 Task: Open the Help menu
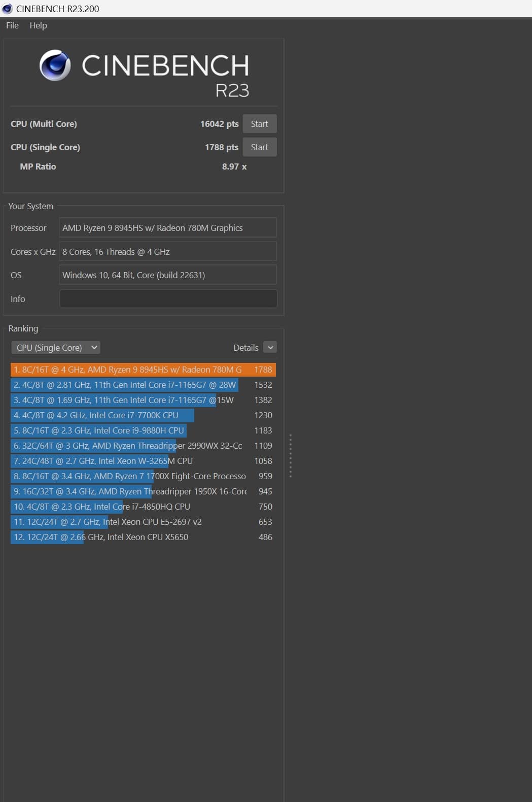[x=38, y=25]
